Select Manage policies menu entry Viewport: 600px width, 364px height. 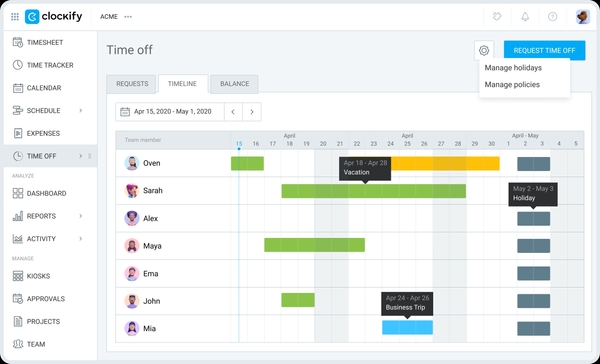pos(512,85)
